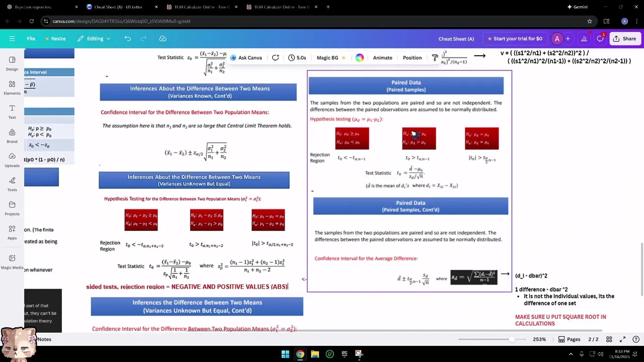Image resolution: width=644 pixels, height=362 pixels.
Task: Open the help question mark
Action: click(x=635, y=339)
